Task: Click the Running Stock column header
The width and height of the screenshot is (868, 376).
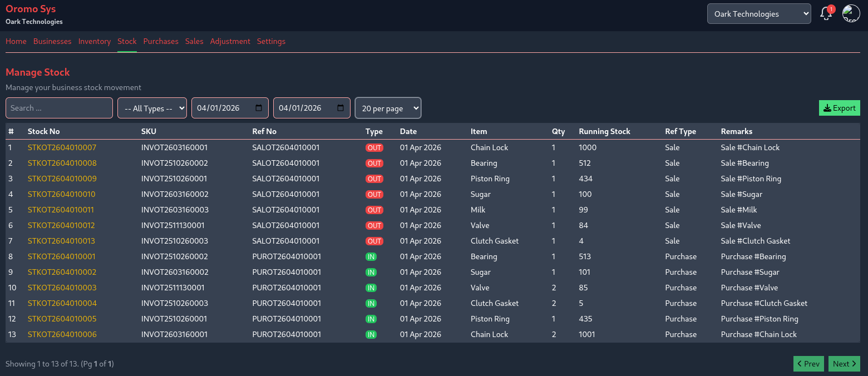Action: pyautogui.click(x=604, y=131)
